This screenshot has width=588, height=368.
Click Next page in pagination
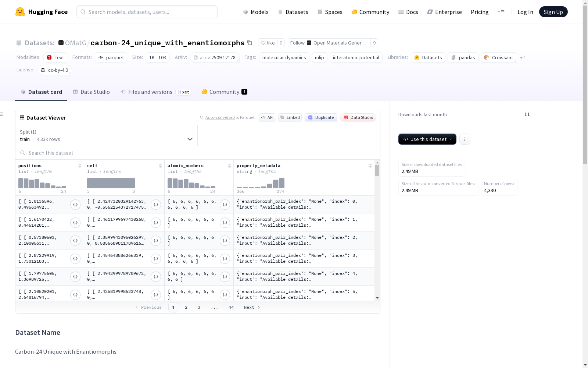252,307
